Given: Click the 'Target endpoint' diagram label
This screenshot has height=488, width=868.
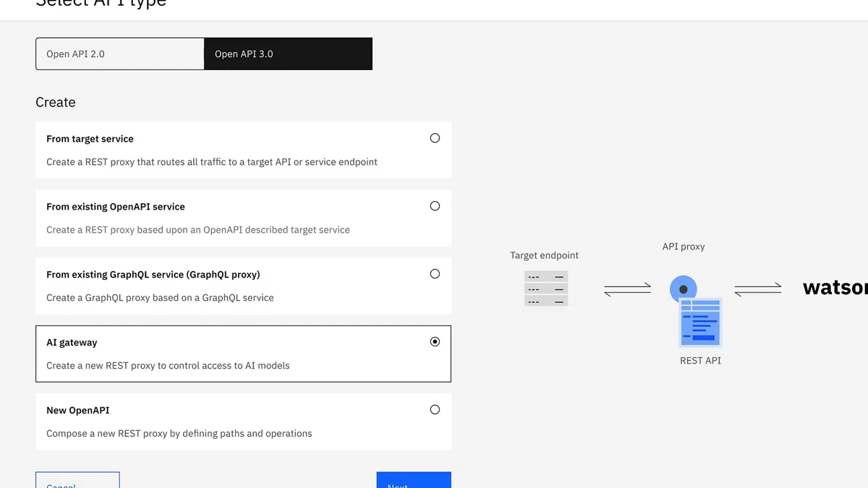Looking at the screenshot, I should (x=544, y=255).
